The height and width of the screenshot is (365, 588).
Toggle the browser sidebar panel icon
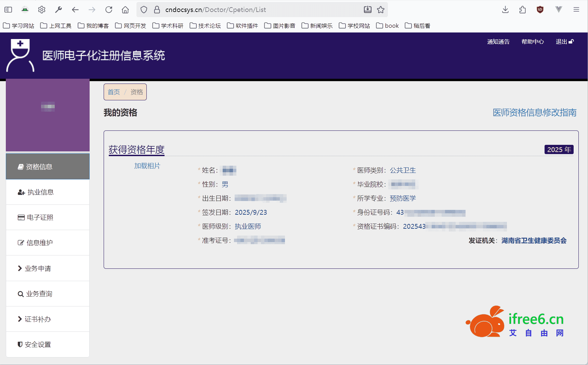pyautogui.click(x=8, y=10)
